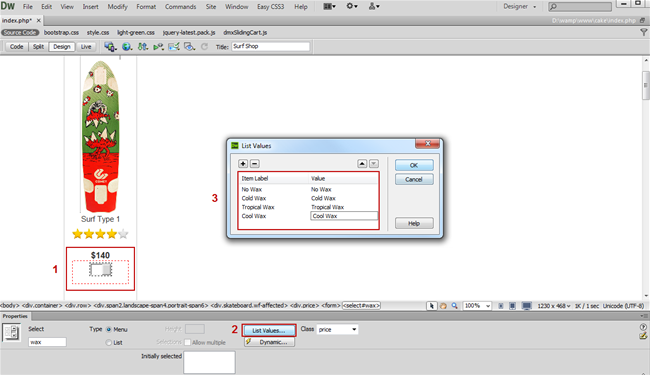Open the Properties panel options menu icon
The width and height of the screenshot is (650, 375).
[644, 316]
